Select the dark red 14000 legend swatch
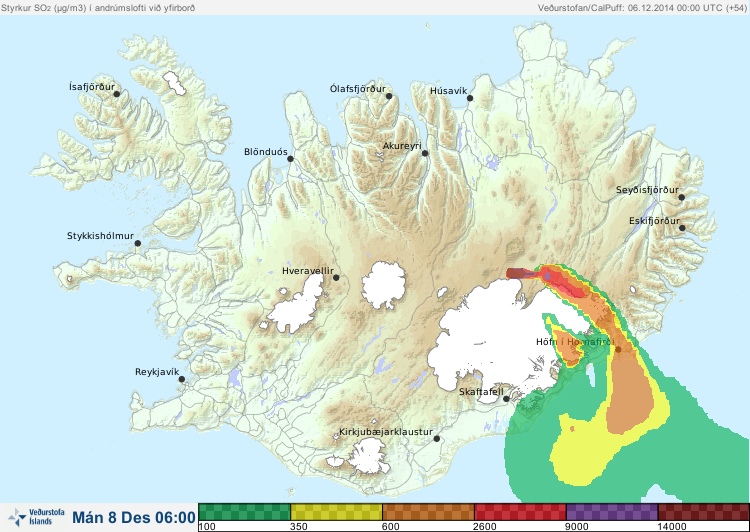The height and width of the screenshot is (532, 750). click(704, 512)
